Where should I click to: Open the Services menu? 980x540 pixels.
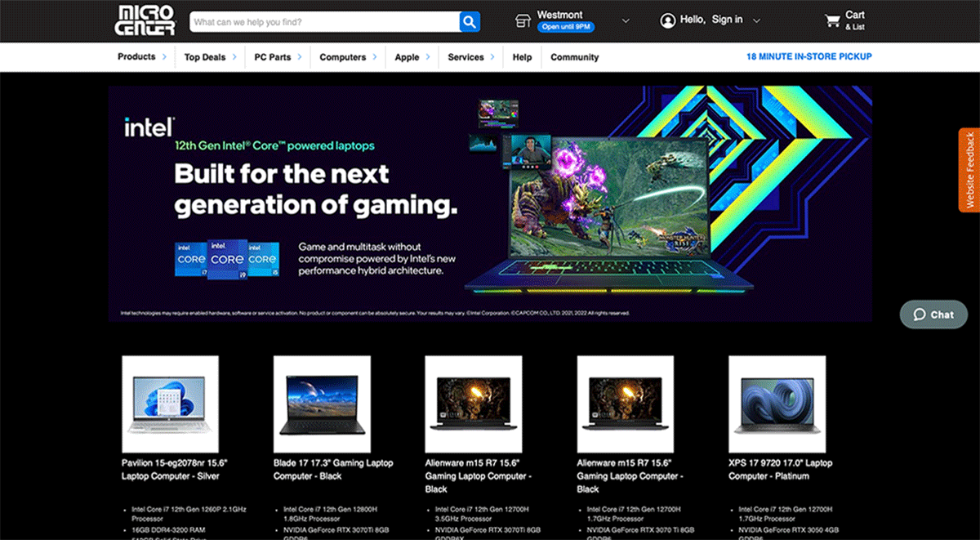(x=466, y=57)
